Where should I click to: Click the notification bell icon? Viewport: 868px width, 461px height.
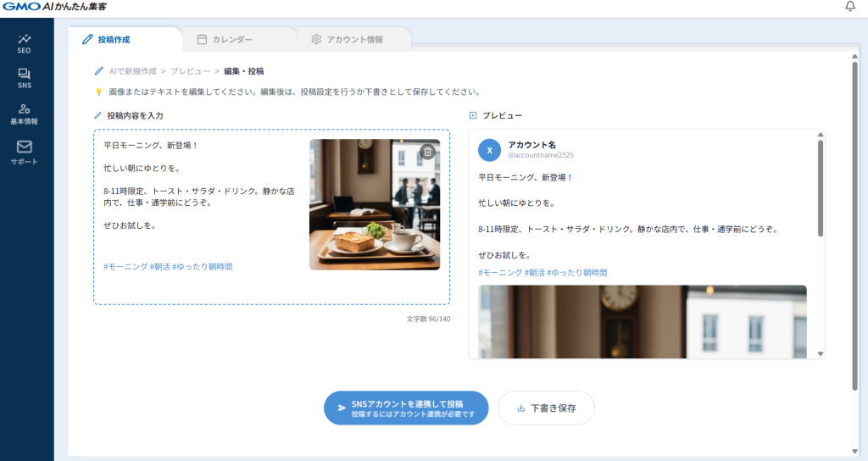click(850, 7)
